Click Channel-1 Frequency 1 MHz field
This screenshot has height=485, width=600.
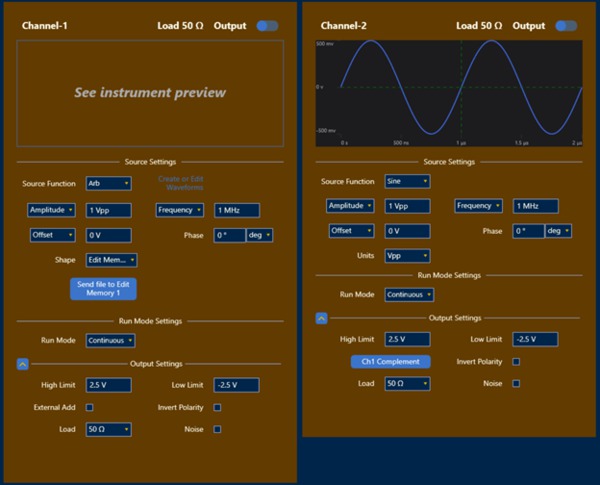pyautogui.click(x=237, y=210)
